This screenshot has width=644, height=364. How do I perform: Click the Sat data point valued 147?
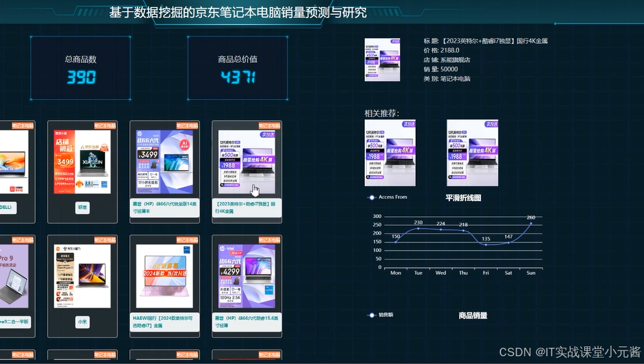coord(508,243)
